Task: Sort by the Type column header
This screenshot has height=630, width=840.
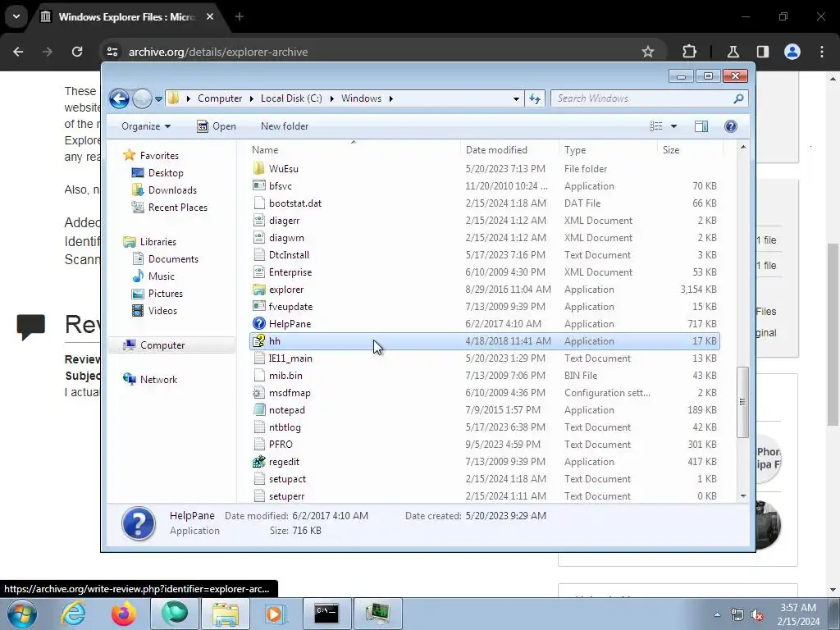Action: pyautogui.click(x=608, y=150)
